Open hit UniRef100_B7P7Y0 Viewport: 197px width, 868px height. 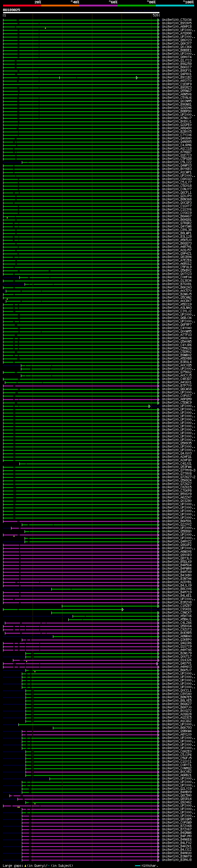(x=177, y=386)
